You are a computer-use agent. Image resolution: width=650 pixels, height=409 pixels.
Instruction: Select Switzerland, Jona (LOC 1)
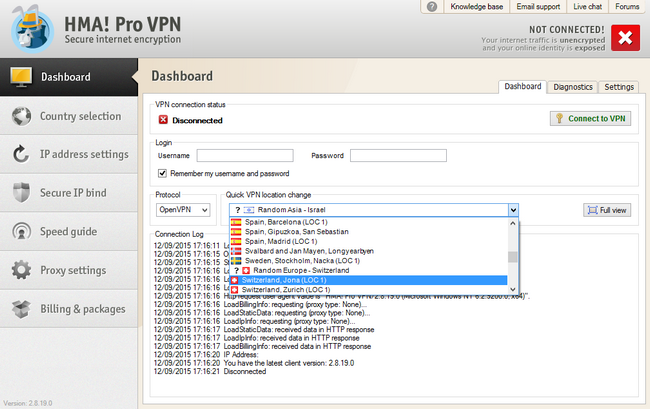(369, 280)
